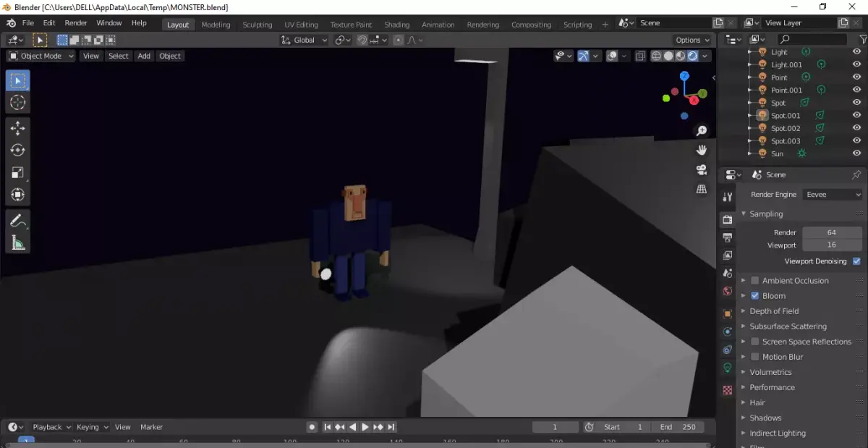Switch perspective/orthographic grid icon

tap(701, 189)
